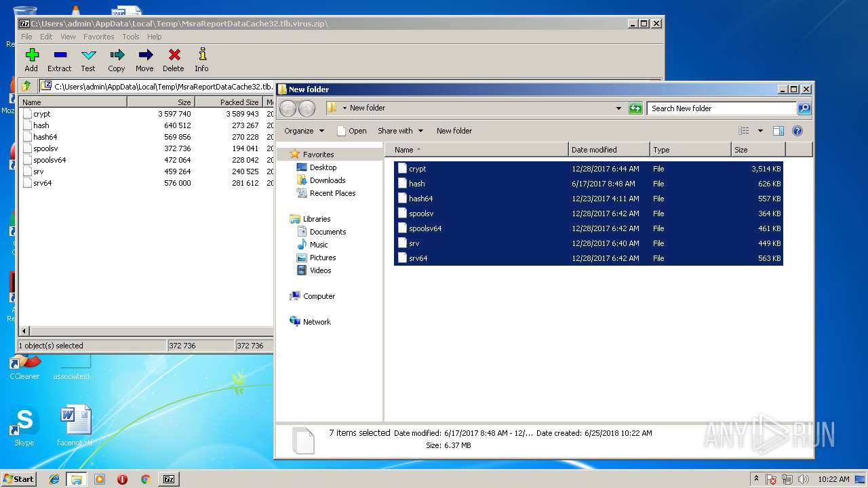Expand Explorer address bar history dropdown
Viewport: 868px width, 488px height.
coord(618,108)
